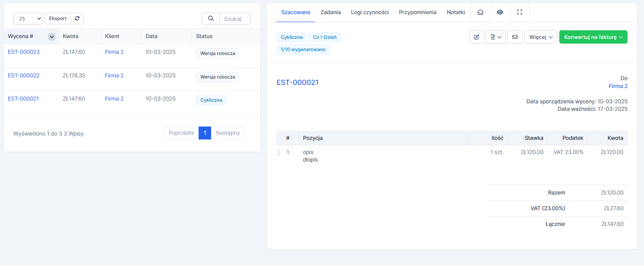
Task: Click Firma 2 in EST-000023 row
Action: [x=114, y=52]
